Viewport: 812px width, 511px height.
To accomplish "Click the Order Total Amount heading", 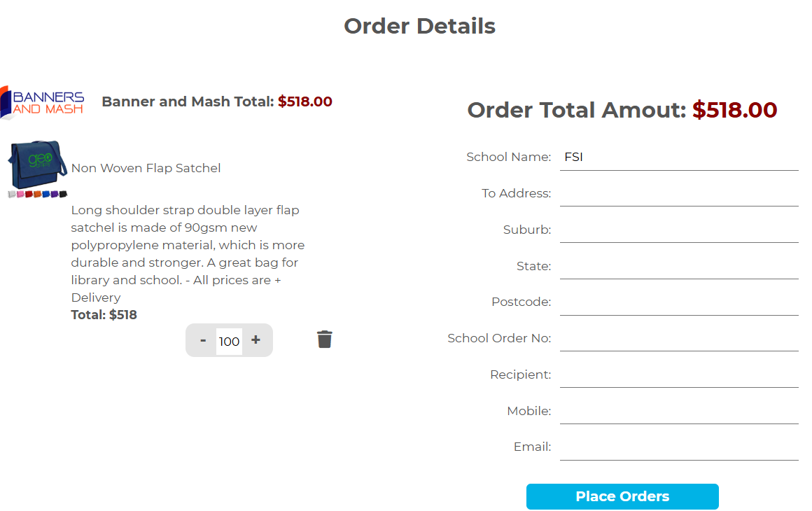I will (x=623, y=110).
